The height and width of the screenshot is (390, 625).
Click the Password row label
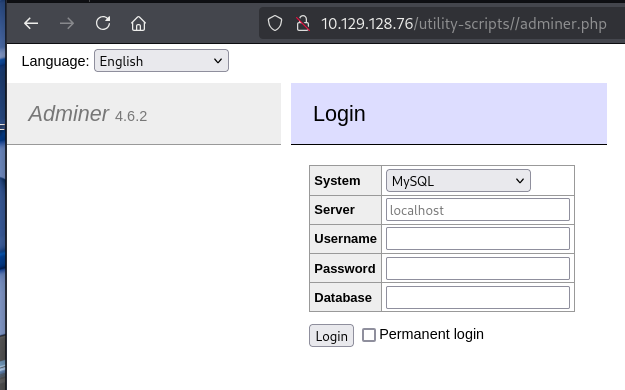pos(345,268)
